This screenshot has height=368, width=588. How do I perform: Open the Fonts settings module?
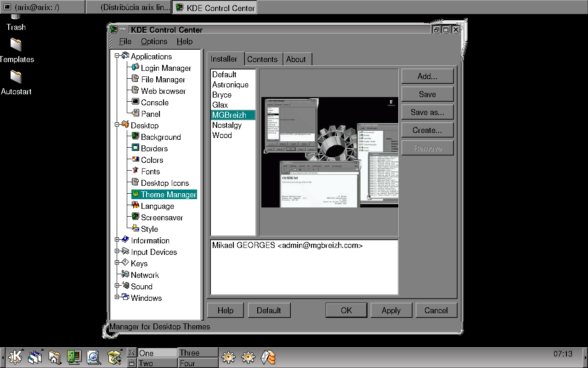(146, 172)
